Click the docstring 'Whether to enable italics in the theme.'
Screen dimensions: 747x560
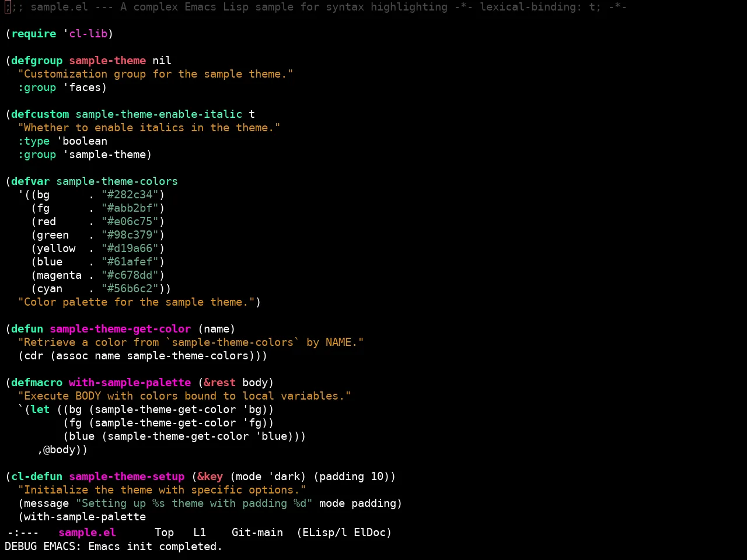[149, 128]
